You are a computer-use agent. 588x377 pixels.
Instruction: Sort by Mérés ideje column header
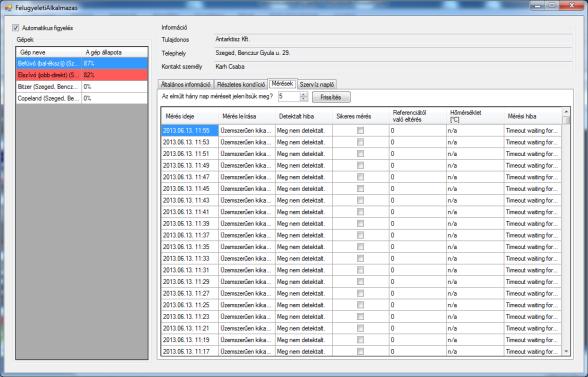click(190, 116)
